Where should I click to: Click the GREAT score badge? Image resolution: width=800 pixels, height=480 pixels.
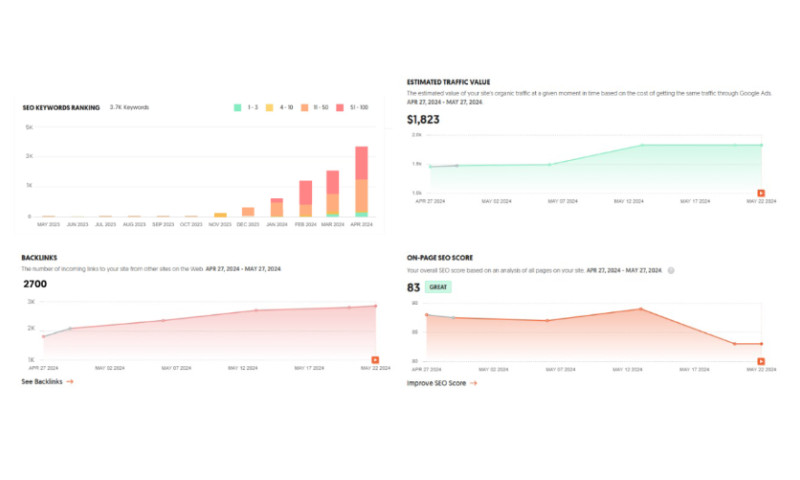438,288
